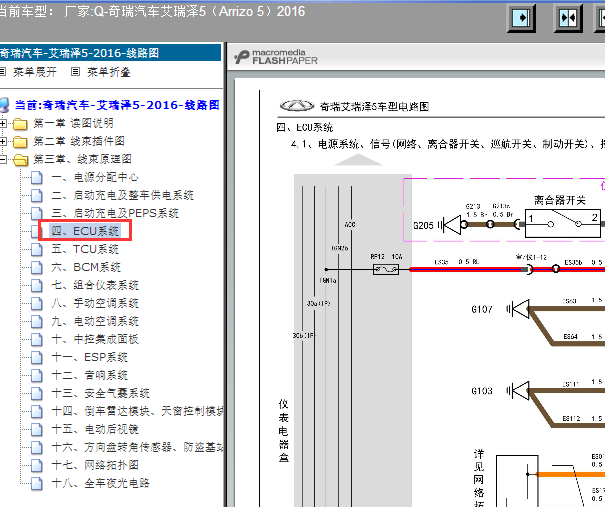The width and height of the screenshot is (605, 507).
Task: Open 十八、全车夜光电路 page
Action: (100, 483)
